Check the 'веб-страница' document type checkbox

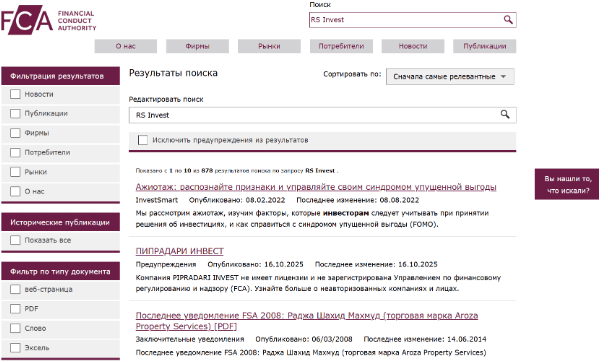point(15,289)
